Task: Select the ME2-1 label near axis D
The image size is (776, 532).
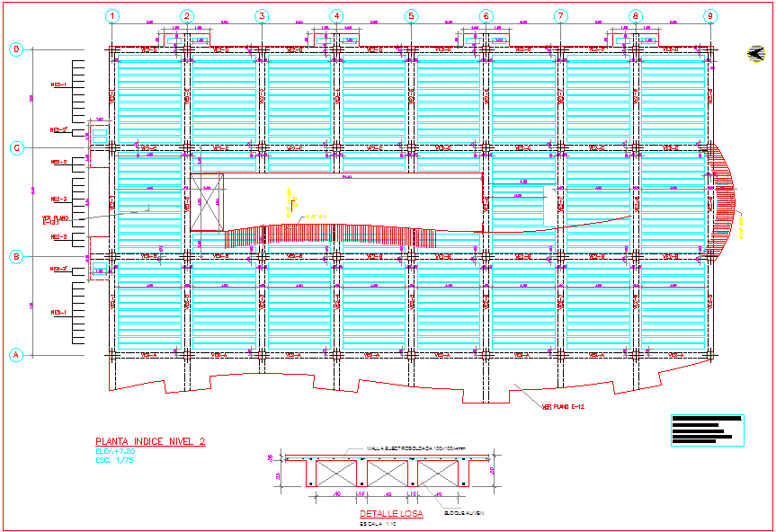Action: tap(59, 84)
